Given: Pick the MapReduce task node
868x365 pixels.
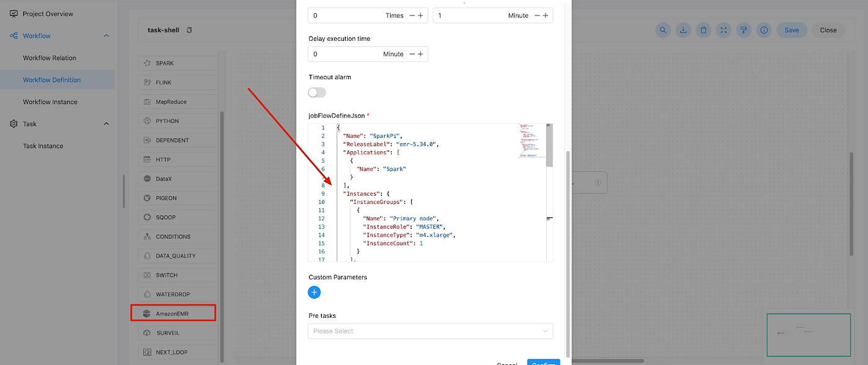Looking at the screenshot, I should (x=178, y=101).
